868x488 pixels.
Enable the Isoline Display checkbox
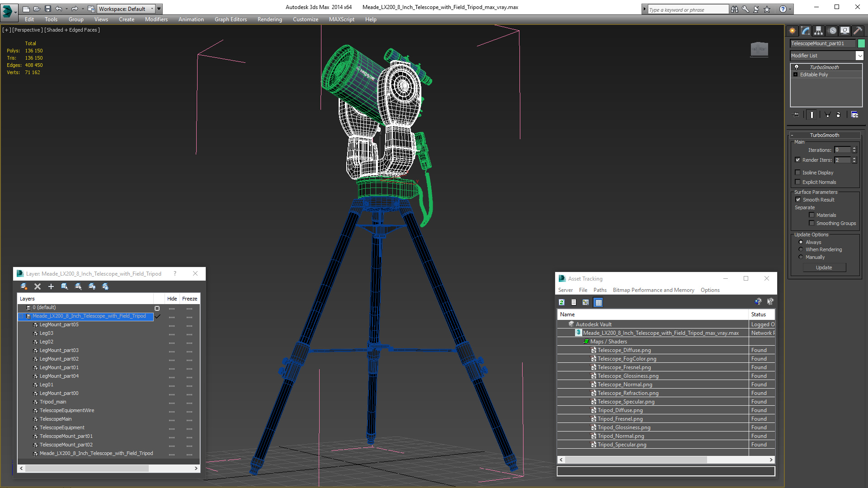coord(798,173)
